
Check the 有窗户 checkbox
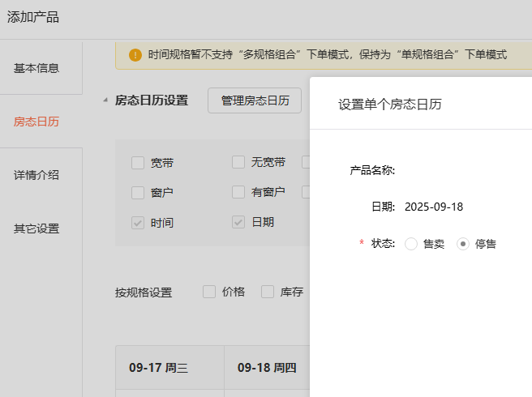click(x=238, y=192)
